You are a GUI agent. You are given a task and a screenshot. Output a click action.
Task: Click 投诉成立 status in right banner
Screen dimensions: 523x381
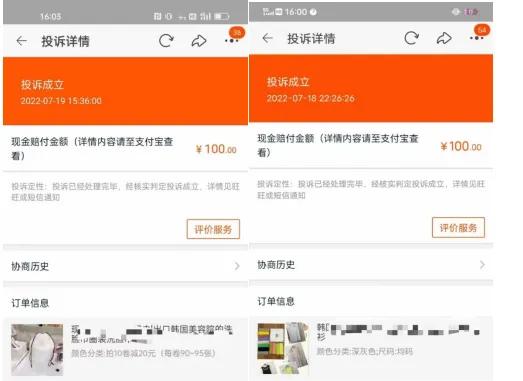288,82
